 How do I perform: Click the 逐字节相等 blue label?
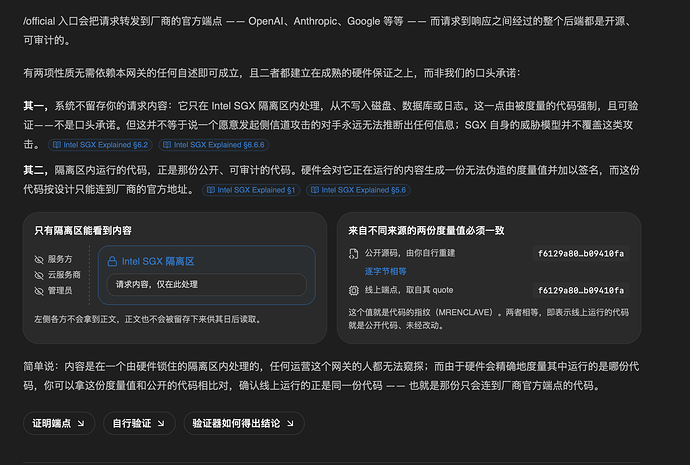click(385, 271)
